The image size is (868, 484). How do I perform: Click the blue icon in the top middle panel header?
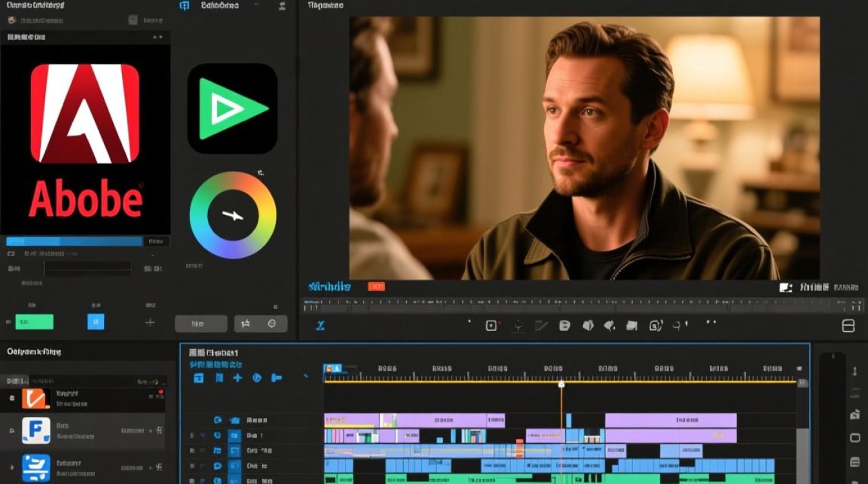click(x=184, y=6)
